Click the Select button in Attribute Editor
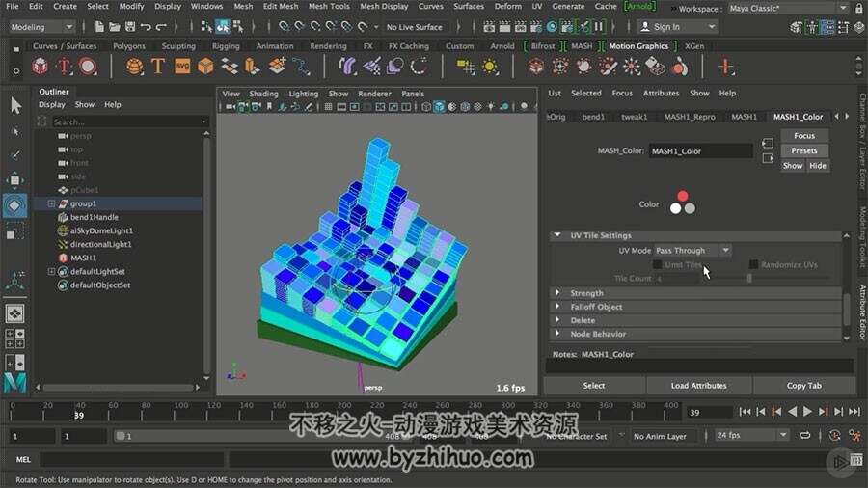The width and height of the screenshot is (868, 488). pyautogui.click(x=594, y=386)
